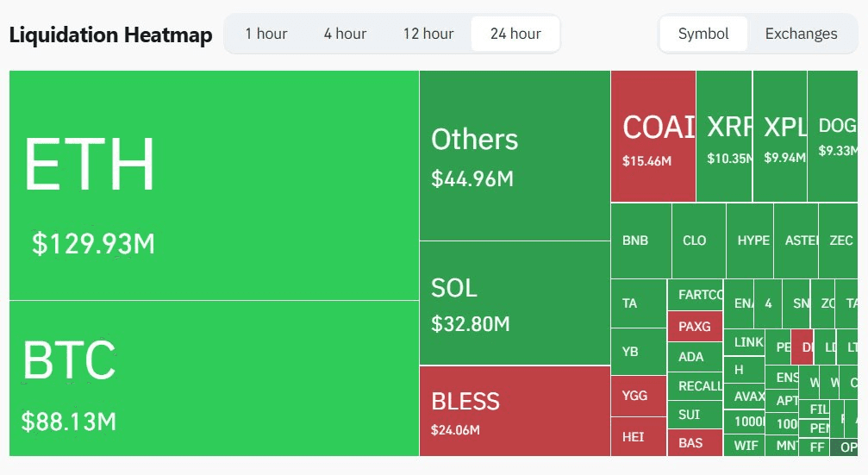The width and height of the screenshot is (868, 475).
Task: Click the red COAI $15.46M tile
Action: click(653, 136)
